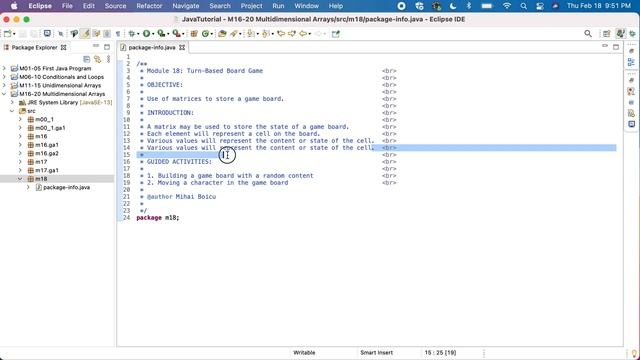
Task: Toggle Block Selection mode button
Action: [x=107, y=34]
